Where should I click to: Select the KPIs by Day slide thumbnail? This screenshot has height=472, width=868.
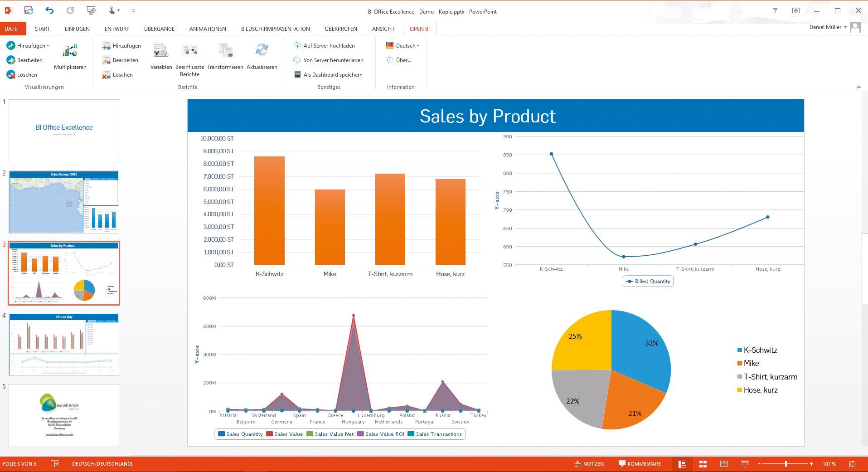(64, 344)
